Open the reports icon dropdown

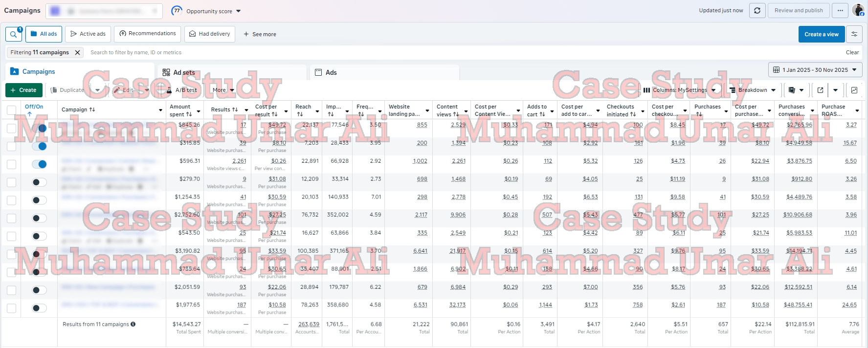[796, 90]
